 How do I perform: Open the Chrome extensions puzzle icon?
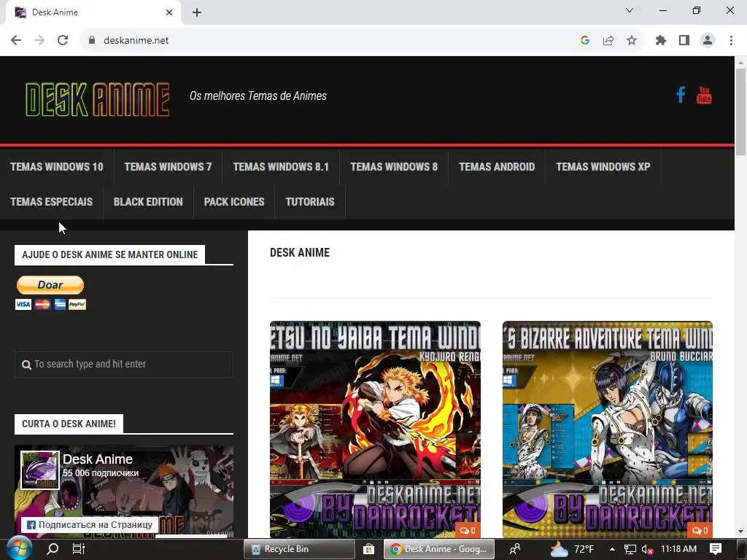(661, 41)
